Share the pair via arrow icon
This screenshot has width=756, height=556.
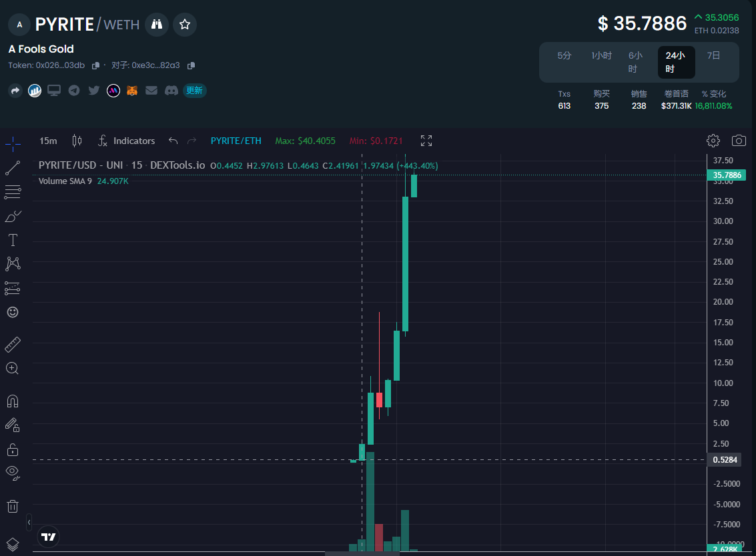coord(15,91)
